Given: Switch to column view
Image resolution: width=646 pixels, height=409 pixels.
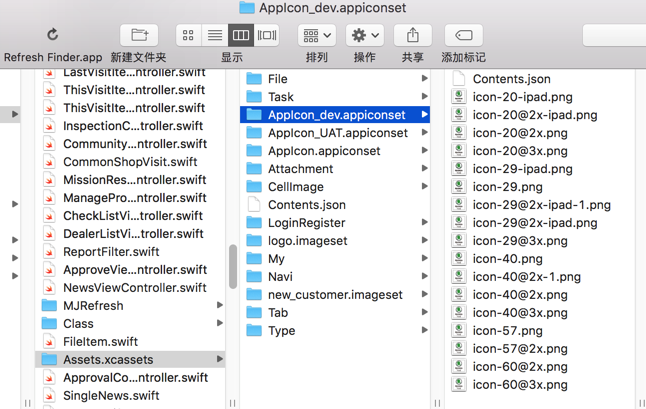Looking at the screenshot, I should coord(241,35).
